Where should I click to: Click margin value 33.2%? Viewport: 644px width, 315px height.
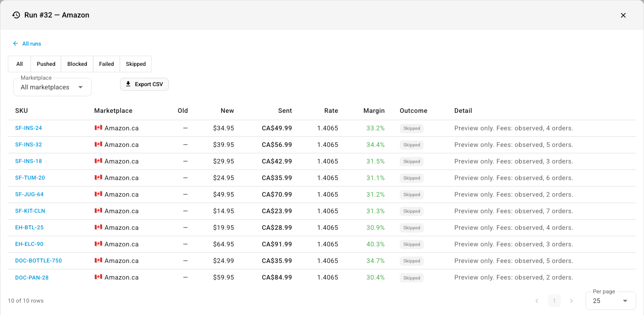click(x=376, y=128)
